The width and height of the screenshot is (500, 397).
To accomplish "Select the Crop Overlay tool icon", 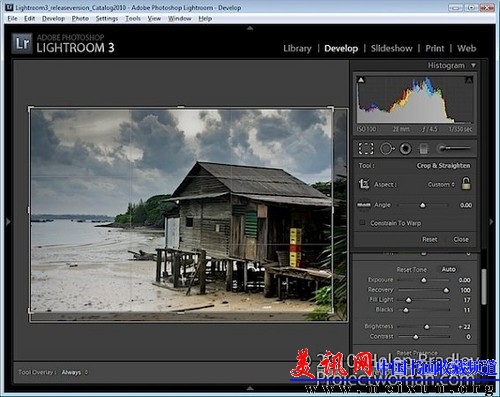I will coord(366,149).
